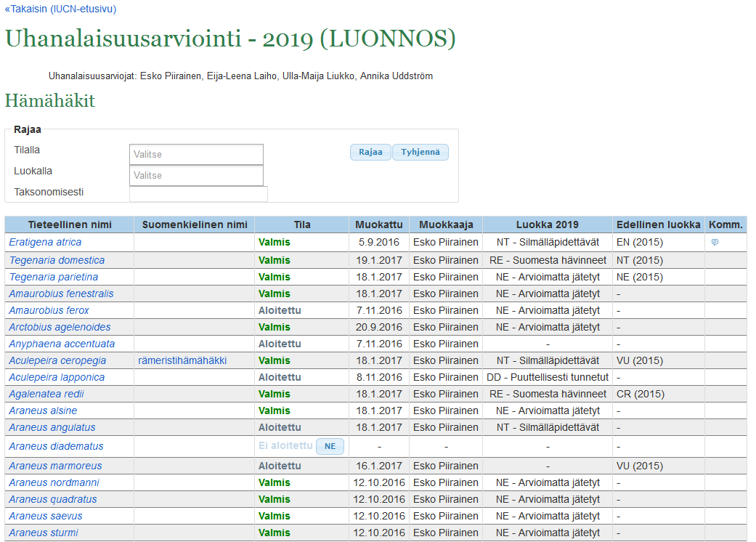Mark Araneus diadematus with the NE button
The image size is (756, 542).
click(x=330, y=446)
